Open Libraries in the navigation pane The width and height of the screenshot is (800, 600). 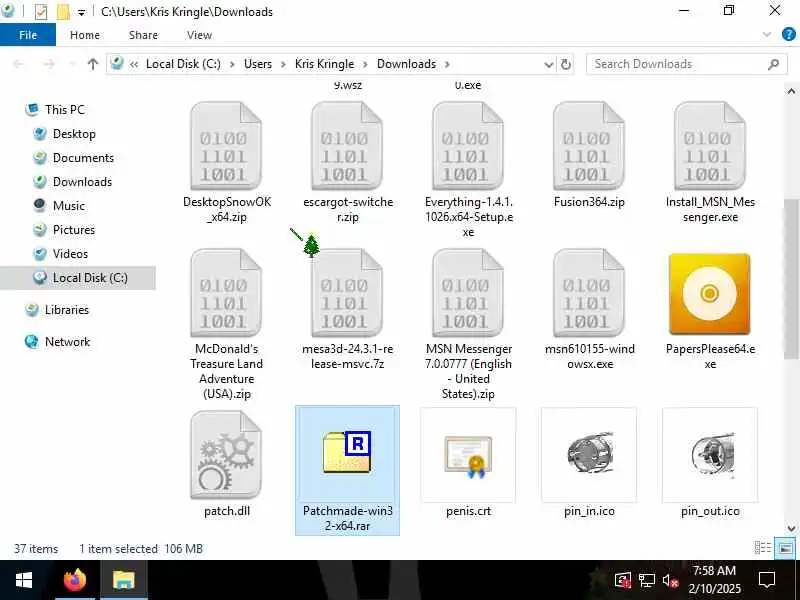click(66, 310)
